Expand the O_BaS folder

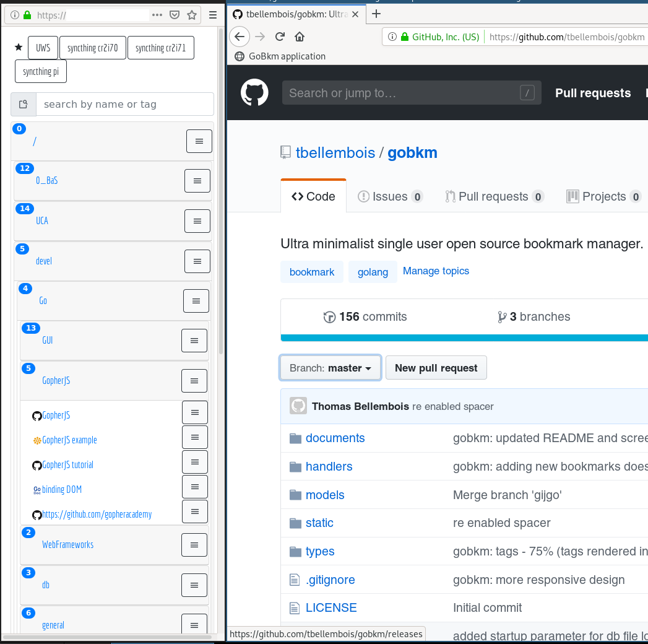(46, 181)
